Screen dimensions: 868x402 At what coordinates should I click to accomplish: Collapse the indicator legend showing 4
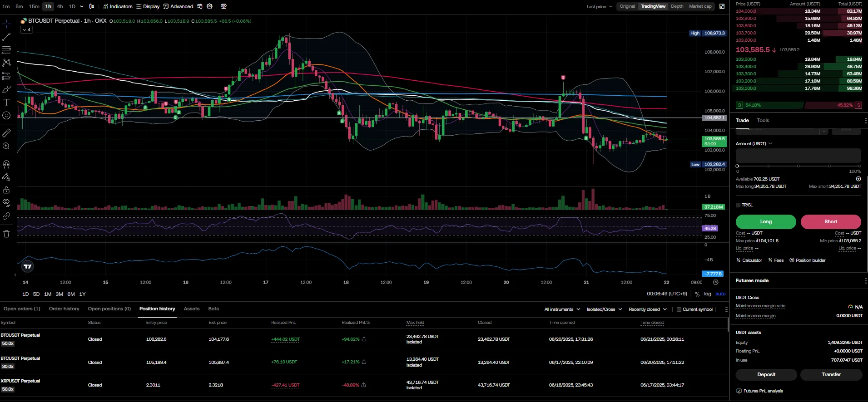[26, 30]
